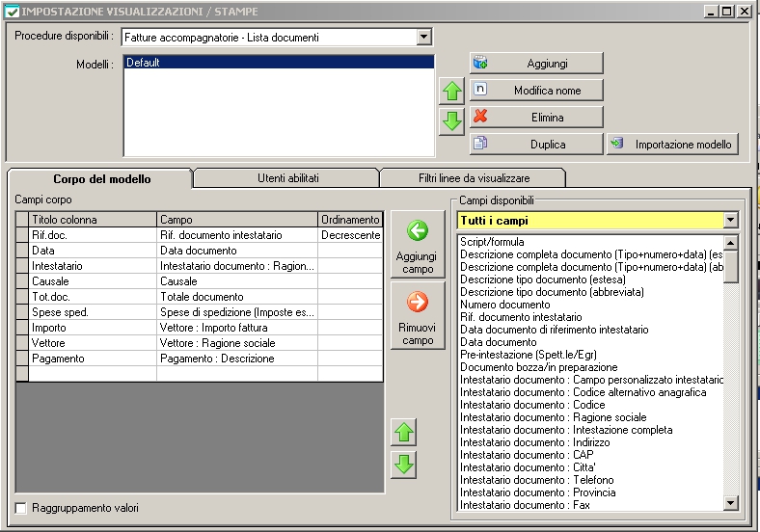Switch to the Utenti abilitati tab
The image size is (760, 532).
(287, 178)
